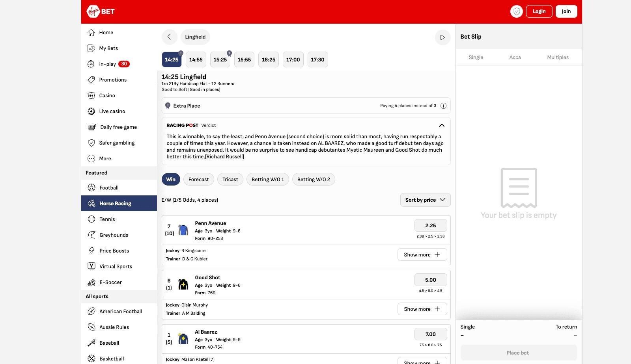The image size is (631, 364).
Task: Click the In-play clock icon
Action: tap(91, 64)
